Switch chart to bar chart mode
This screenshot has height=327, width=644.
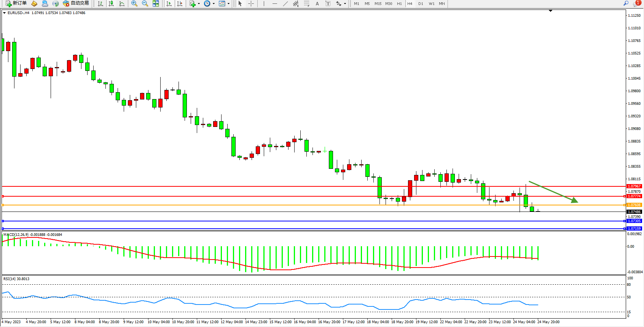[100, 3]
